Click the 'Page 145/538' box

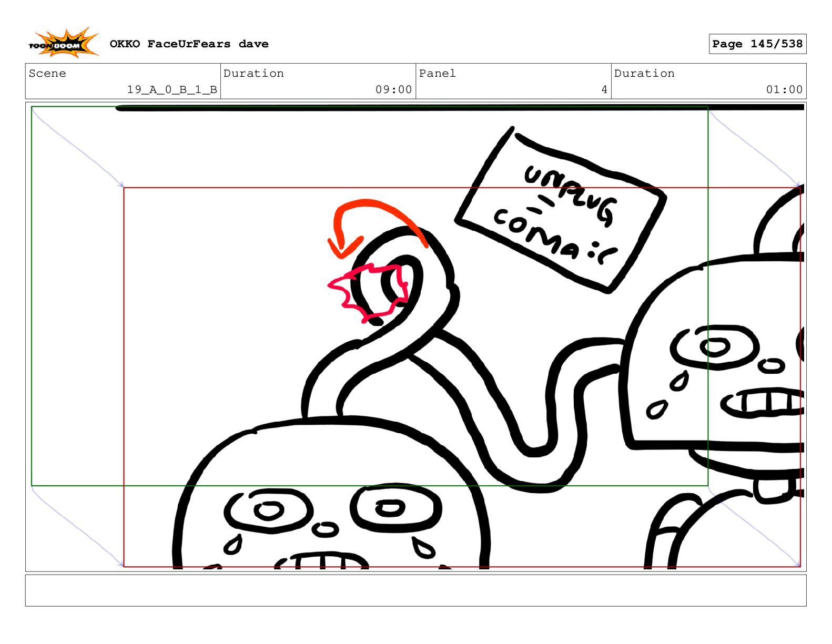coord(757,44)
